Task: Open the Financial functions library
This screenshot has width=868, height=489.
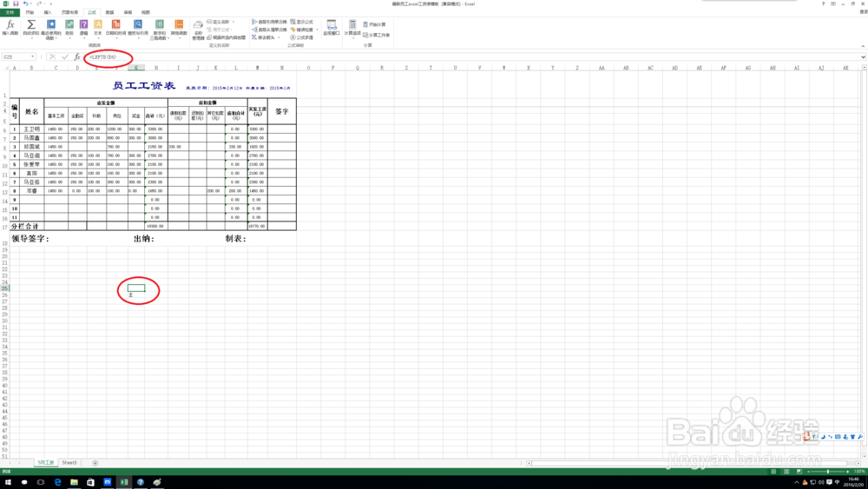Action: tap(69, 28)
